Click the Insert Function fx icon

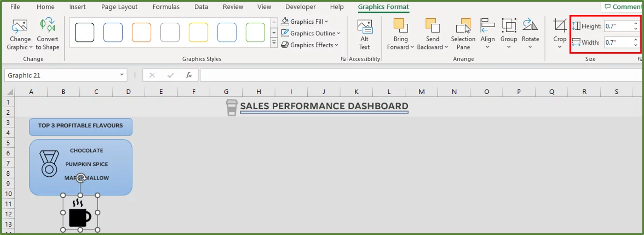pyautogui.click(x=189, y=75)
